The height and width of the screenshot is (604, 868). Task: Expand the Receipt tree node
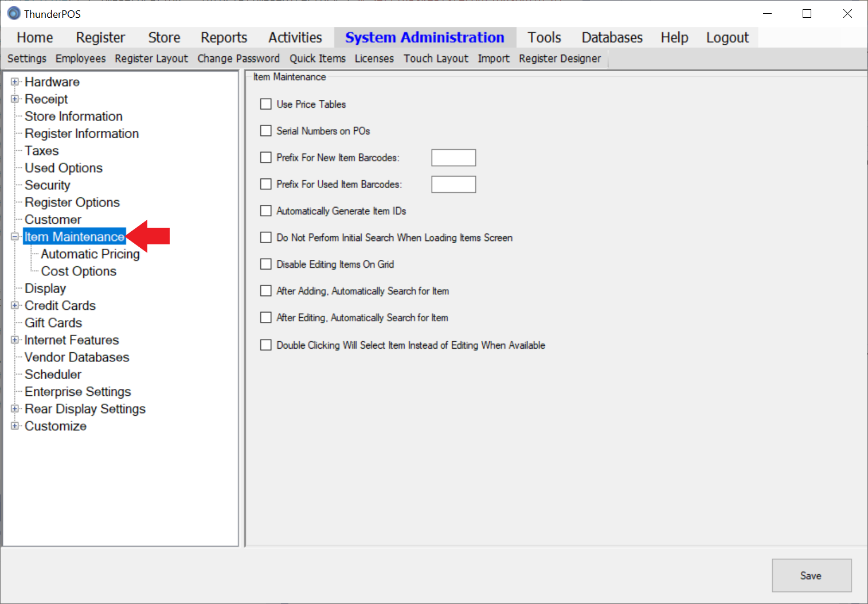(15, 99)
